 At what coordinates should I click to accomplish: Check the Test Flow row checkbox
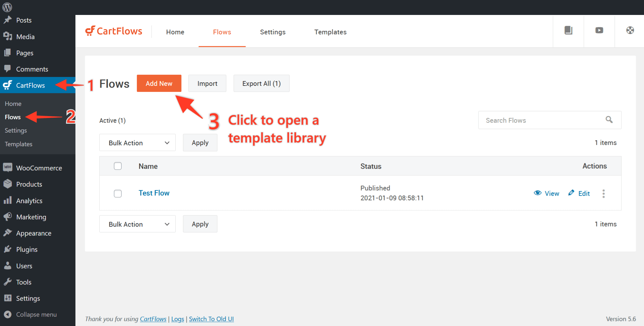(x=118, y=193)
